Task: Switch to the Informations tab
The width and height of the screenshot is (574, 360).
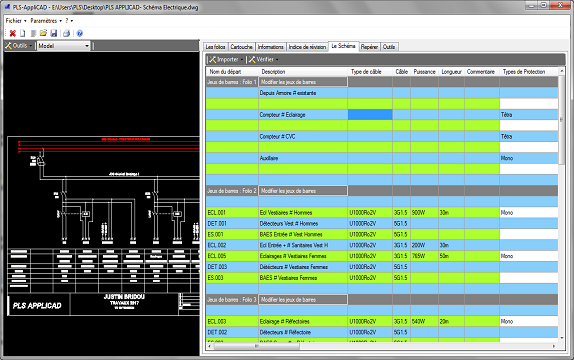Action: point(271,47)
